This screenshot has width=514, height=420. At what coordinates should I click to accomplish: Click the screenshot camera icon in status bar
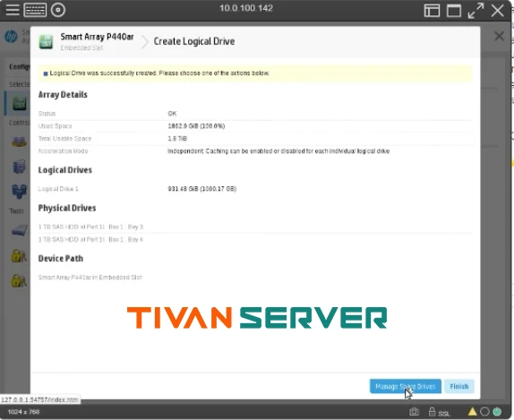414,411
